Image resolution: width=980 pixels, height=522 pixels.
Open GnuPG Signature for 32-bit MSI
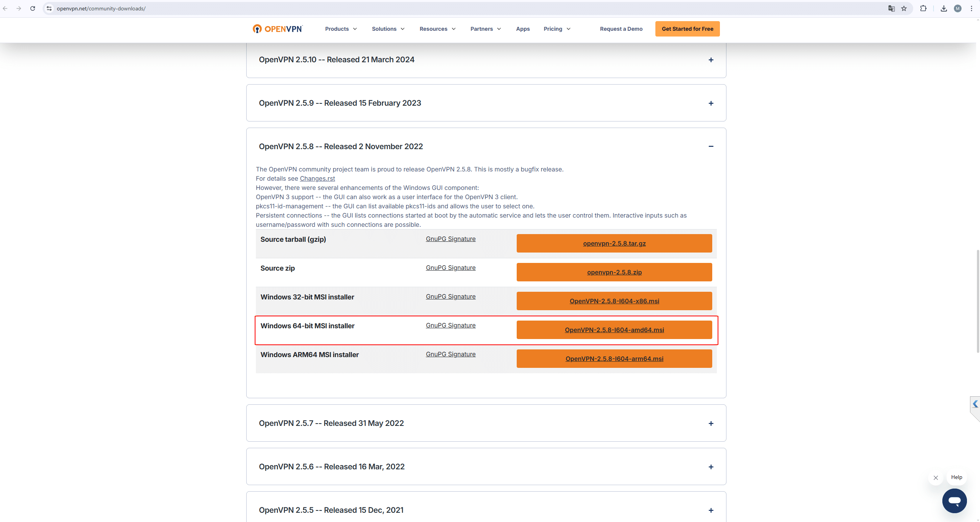[x=451, y=296]
